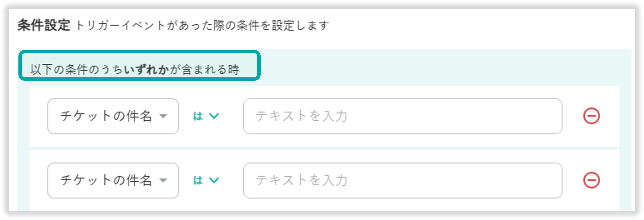Click the は label in the first row

point(198,116)
